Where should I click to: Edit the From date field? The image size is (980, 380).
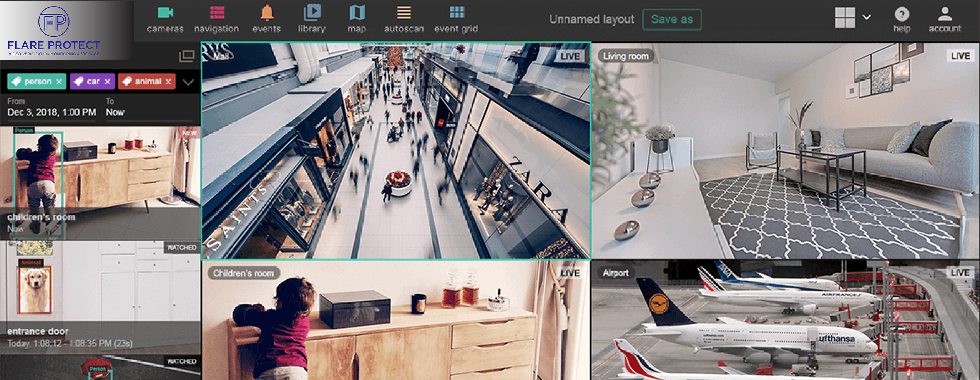point(51,112)
